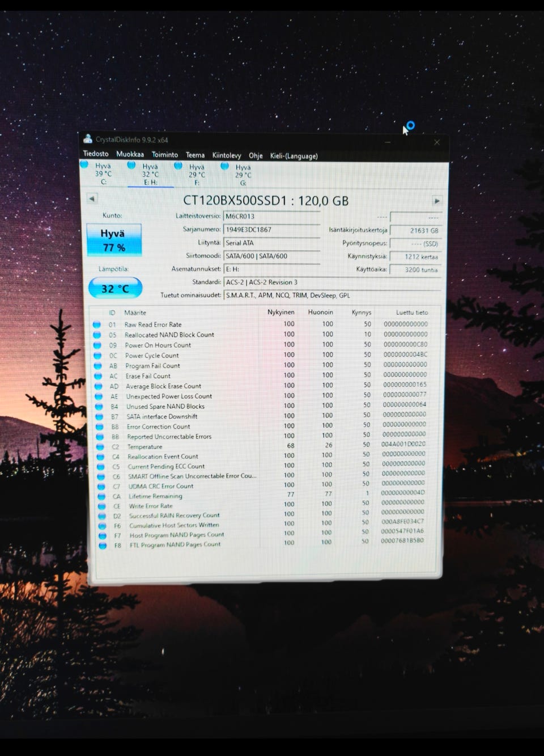Click status icon of Power On Hours Count

(x=97, y=345)
